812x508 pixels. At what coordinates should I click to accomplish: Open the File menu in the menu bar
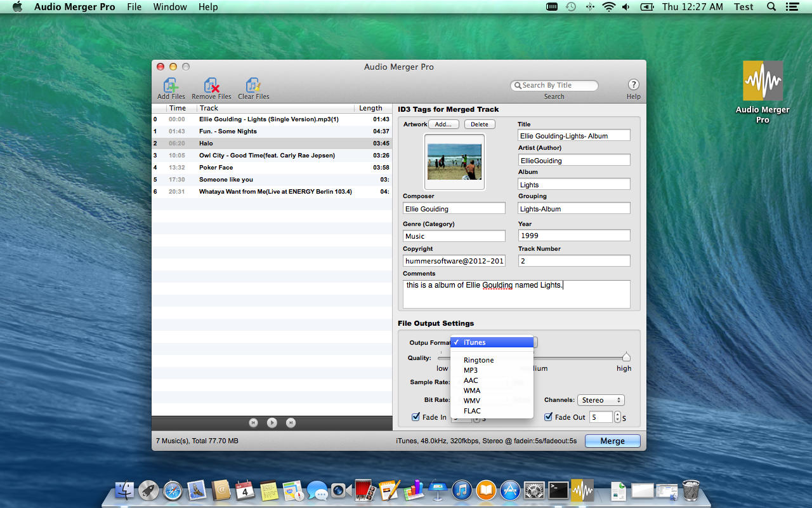click(134, 7)
